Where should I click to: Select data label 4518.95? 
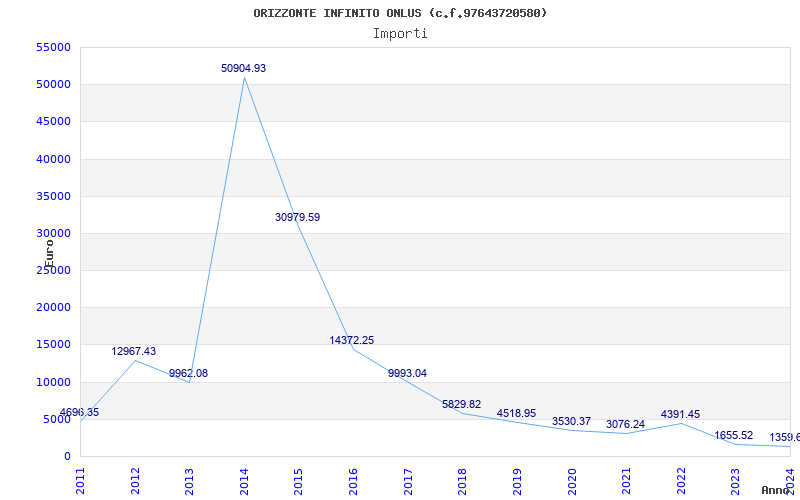516,414
